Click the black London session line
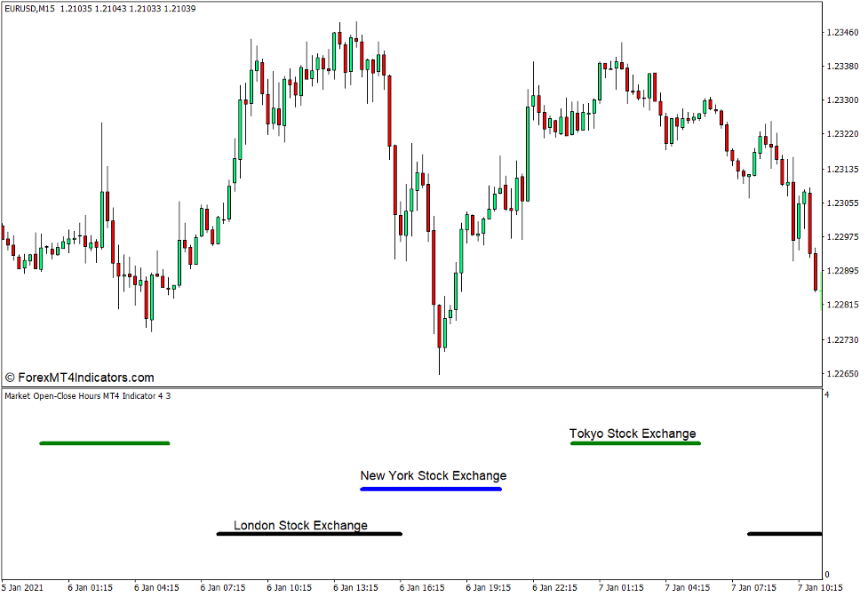 309,534
